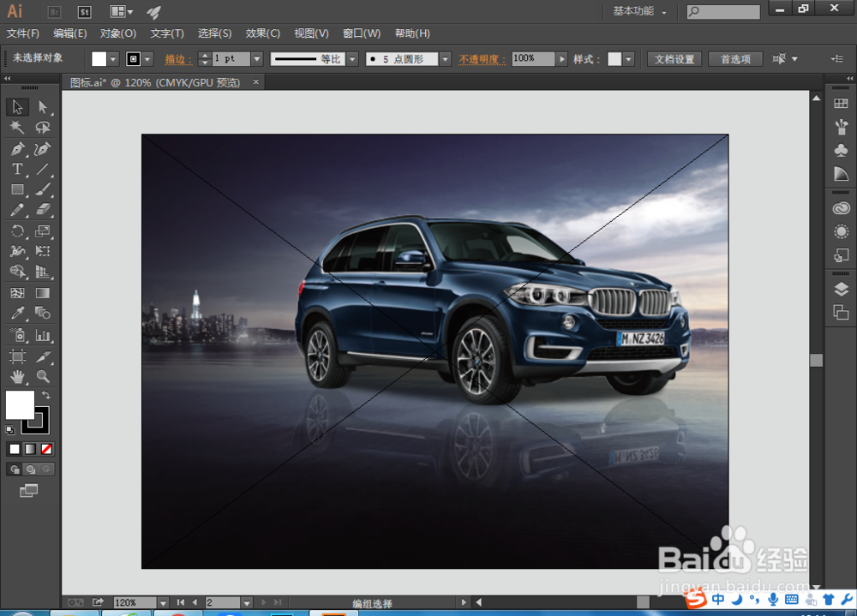Select the Lasso tool

[x=43, y=128]
